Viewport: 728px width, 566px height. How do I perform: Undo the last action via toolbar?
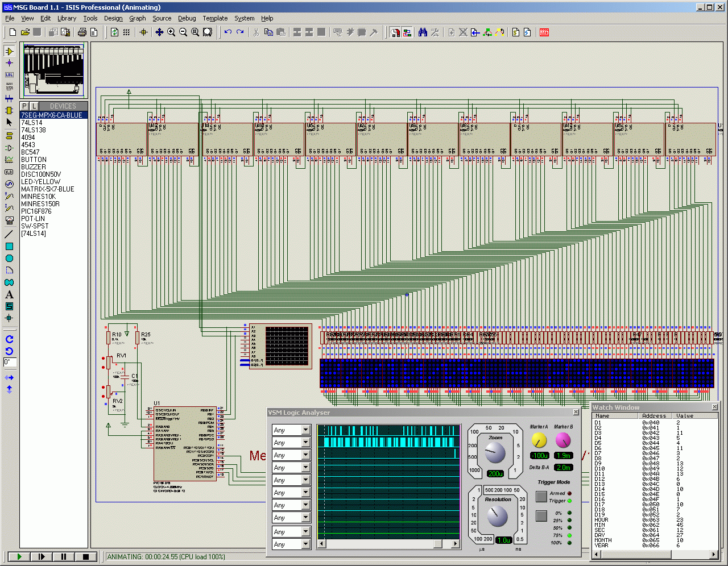228,32
